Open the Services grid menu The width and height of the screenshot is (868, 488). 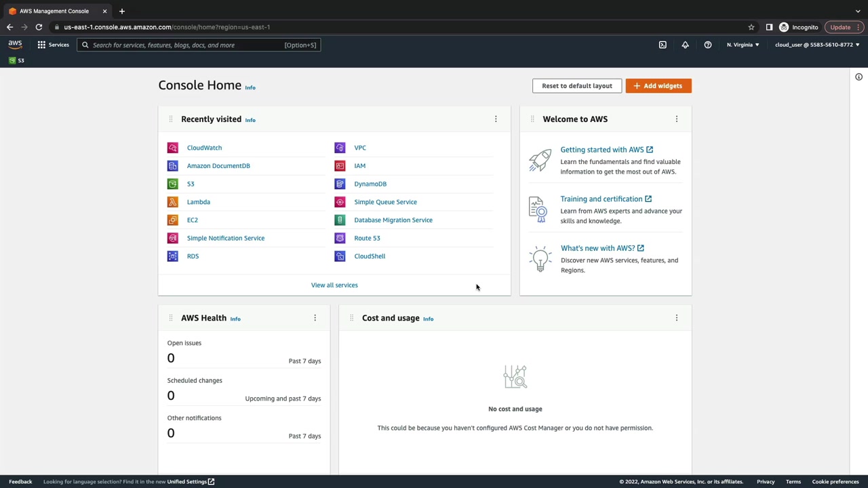53,45
